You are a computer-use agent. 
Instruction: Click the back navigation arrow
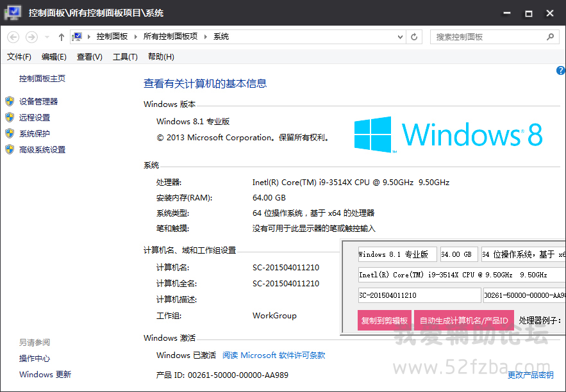pos(13,37)
